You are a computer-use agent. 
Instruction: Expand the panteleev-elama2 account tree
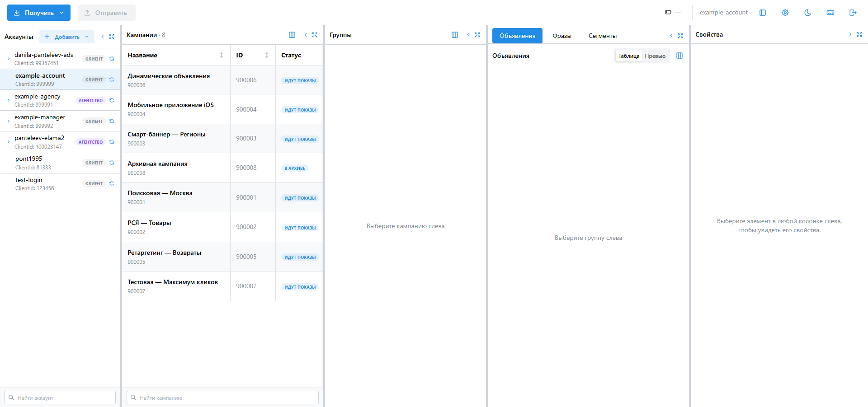pyautogui.click(x=9, y=142)
